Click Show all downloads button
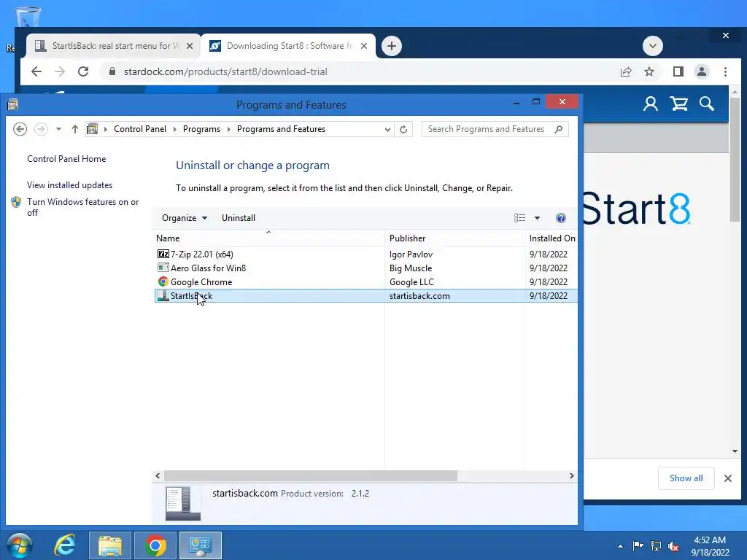 point(686,478)
